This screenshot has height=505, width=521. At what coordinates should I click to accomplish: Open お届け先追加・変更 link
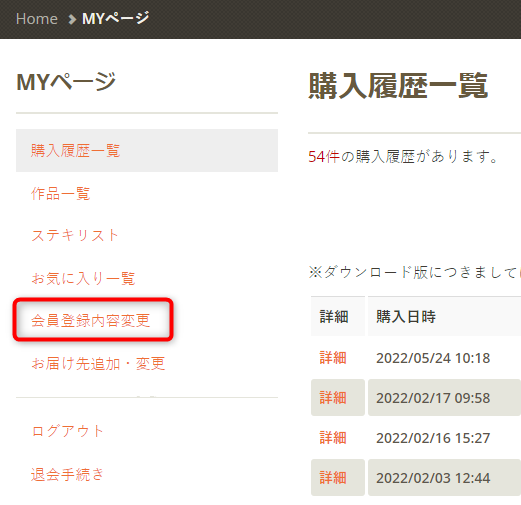[x=98, y=363]
